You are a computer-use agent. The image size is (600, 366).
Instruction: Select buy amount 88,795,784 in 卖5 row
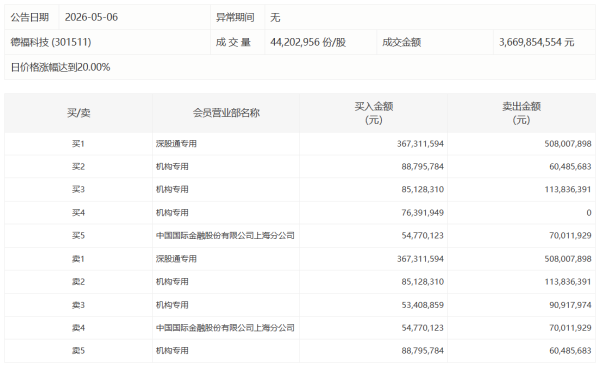coord(422,351)
